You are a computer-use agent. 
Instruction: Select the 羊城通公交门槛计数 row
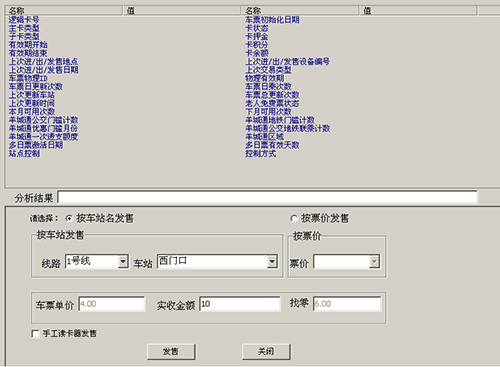(x=43, y=120)
